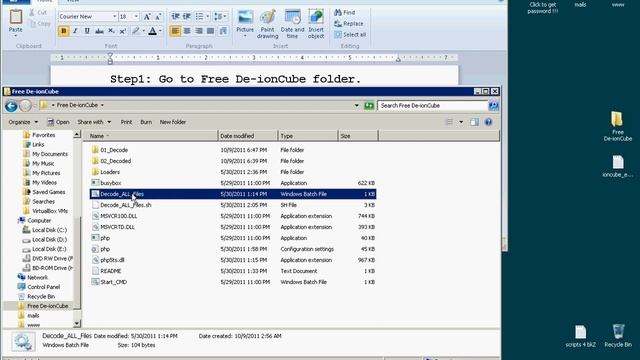Open the Organize menu in Explorer

point(23,122)
